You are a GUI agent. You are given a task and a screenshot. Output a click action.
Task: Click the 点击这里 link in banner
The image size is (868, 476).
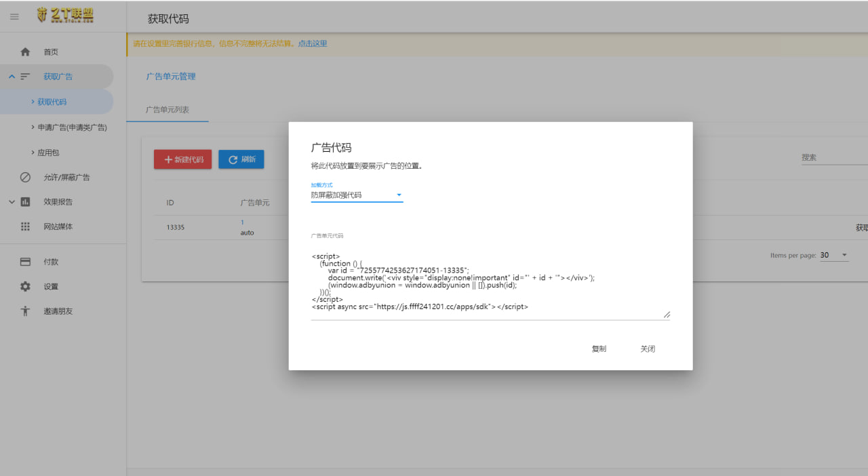[313, 43]
